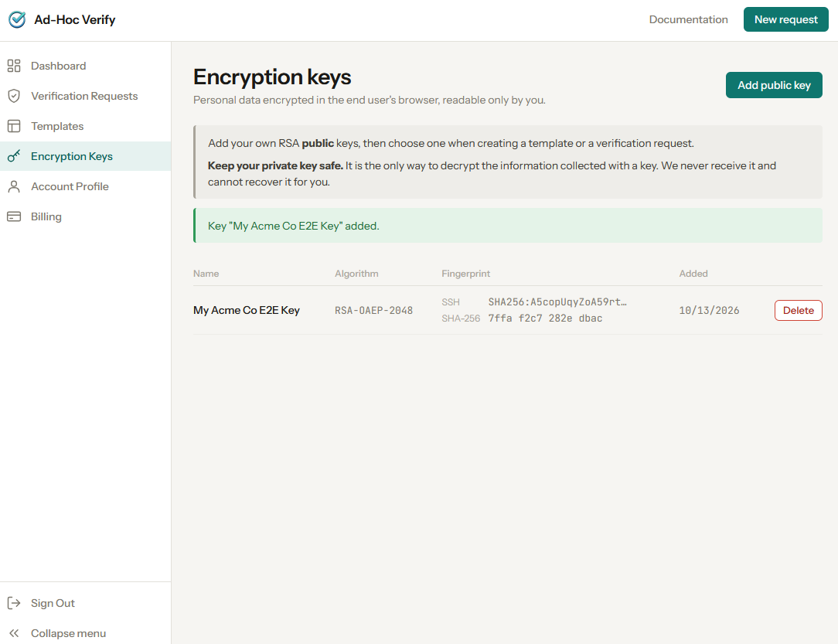
Task: Click Add public key button
Action: point(774,85)
